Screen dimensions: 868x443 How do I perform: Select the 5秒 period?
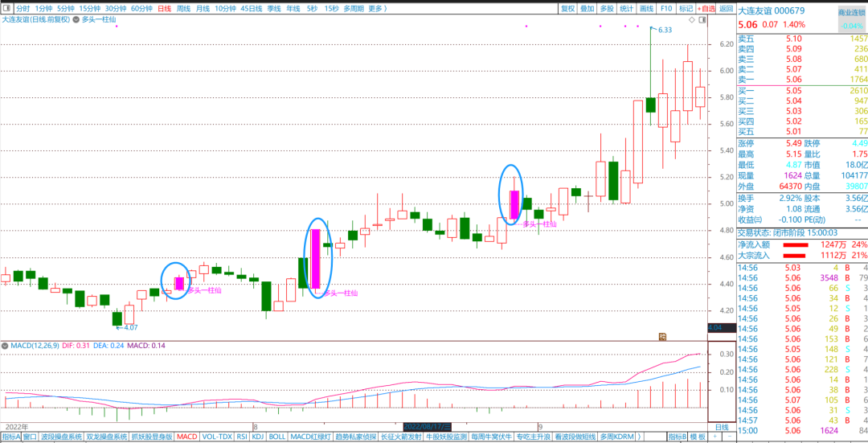[312, 8]
